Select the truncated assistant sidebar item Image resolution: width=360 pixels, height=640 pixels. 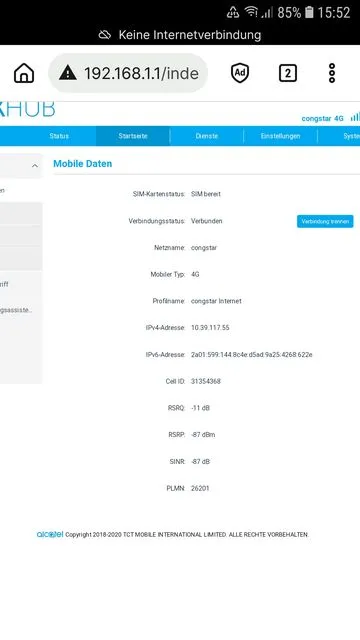(16, 310)
